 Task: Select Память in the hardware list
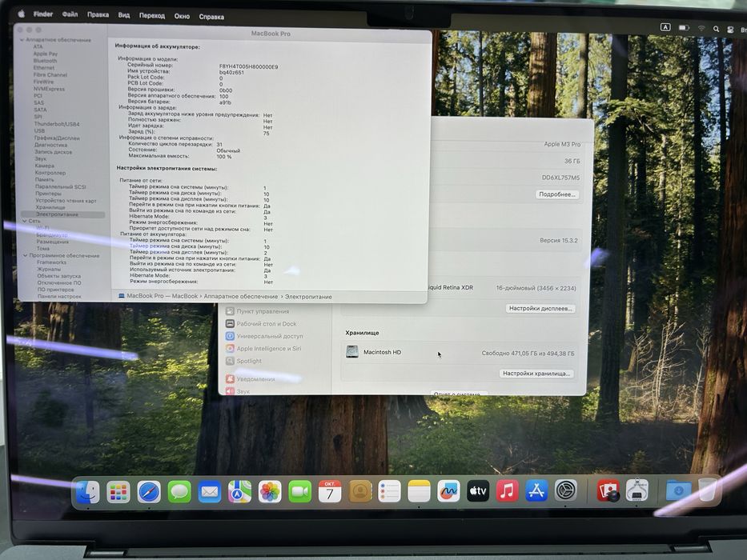[x=44, y=179]
